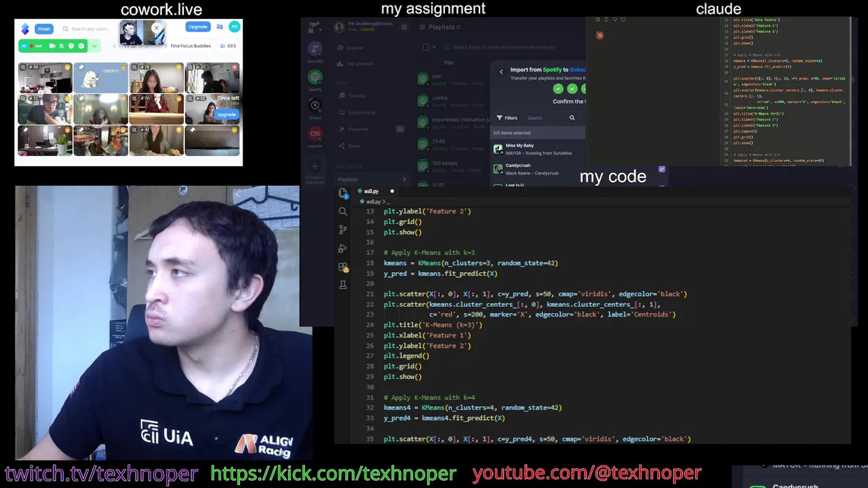This screenshot has height=488, width=868.
Task: Go back in Import from Spotify dialog
Action: click(501, 72)
